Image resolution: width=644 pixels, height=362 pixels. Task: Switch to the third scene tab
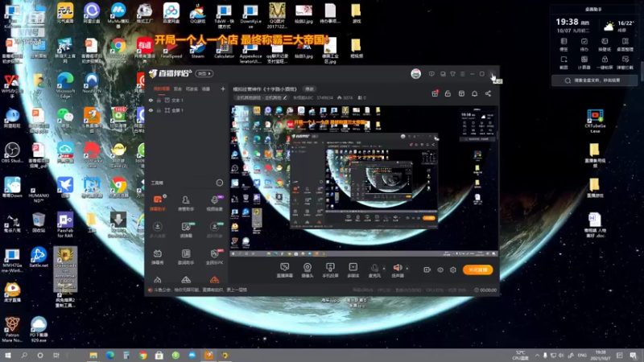pos(192,88)
